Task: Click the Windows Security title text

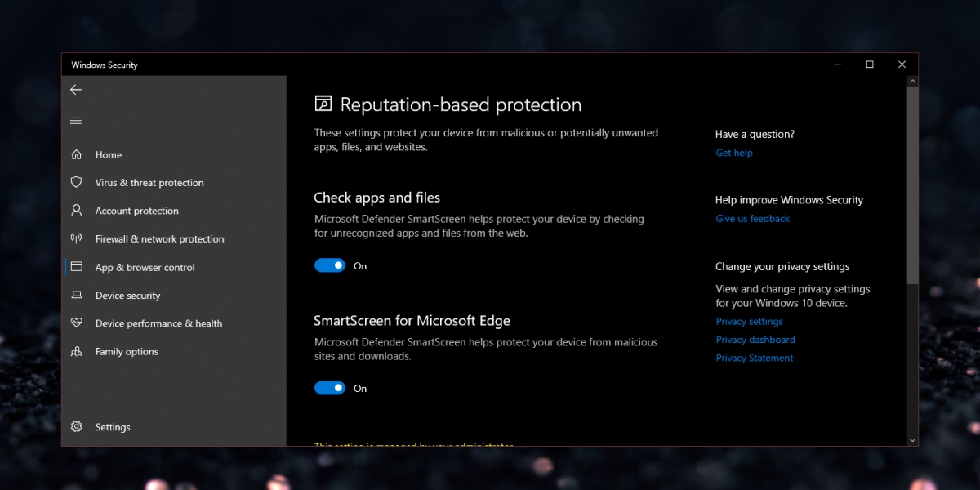Action: [105, 65]
